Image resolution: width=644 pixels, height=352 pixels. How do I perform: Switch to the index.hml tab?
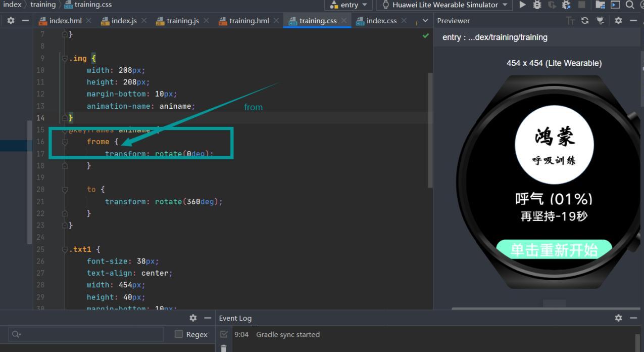coord(60,21)
